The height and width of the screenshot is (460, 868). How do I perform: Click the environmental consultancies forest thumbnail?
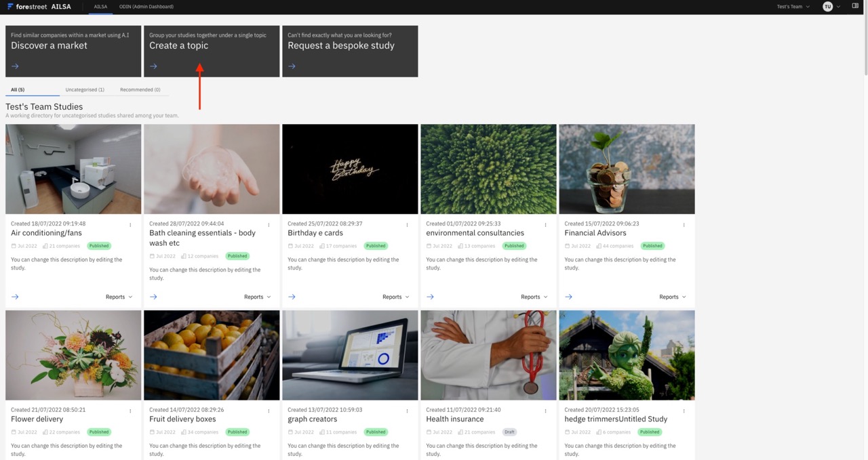coord(488,169)
